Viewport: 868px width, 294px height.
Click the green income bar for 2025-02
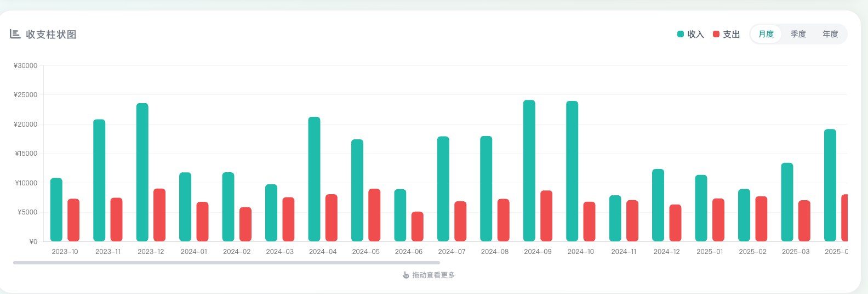coord(744,215)
